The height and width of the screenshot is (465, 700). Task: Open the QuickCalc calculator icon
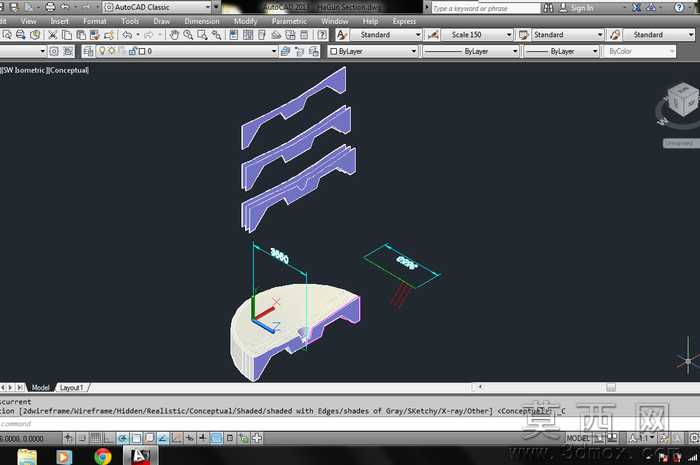click(x=304, y=35)
